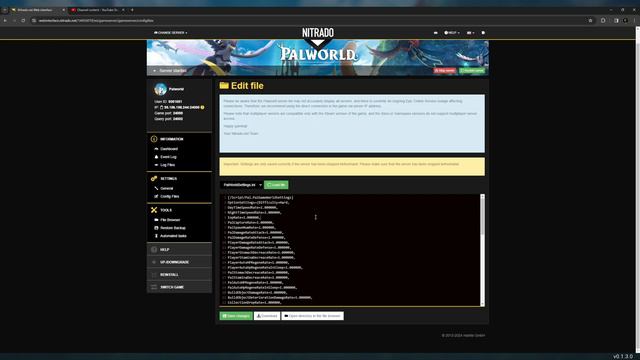Click the copy IP address icon

[x=162, y=107]
